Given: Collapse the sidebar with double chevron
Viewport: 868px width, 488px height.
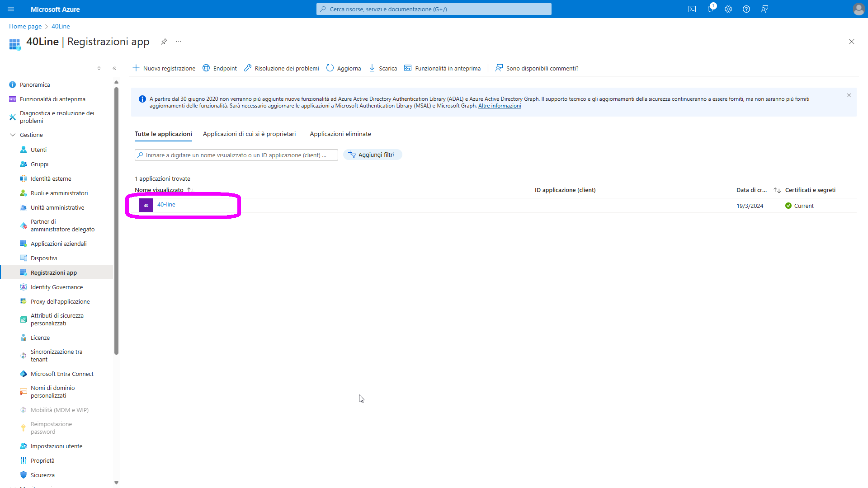Looking at the screenshot, I should (x=114, y=68).
